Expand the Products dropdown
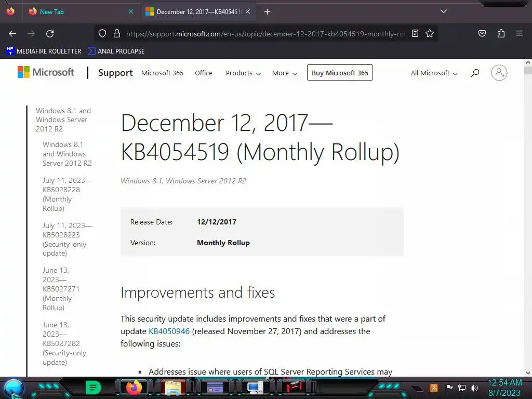Screen dimensions: 532x399 pyautogui.click(x=243, y=73)
